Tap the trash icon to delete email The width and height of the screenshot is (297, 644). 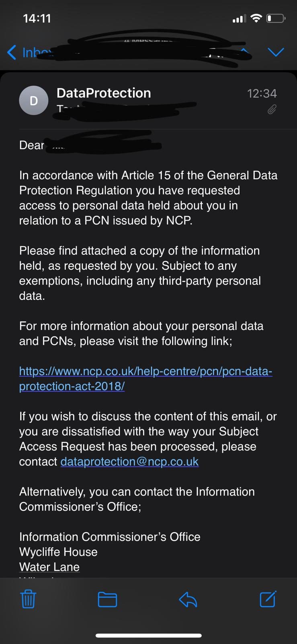point(28,599)
